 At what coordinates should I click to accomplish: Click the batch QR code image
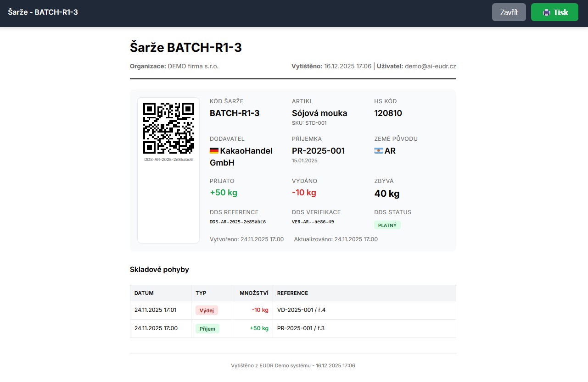pyautogui.click(x=168, y=127)
